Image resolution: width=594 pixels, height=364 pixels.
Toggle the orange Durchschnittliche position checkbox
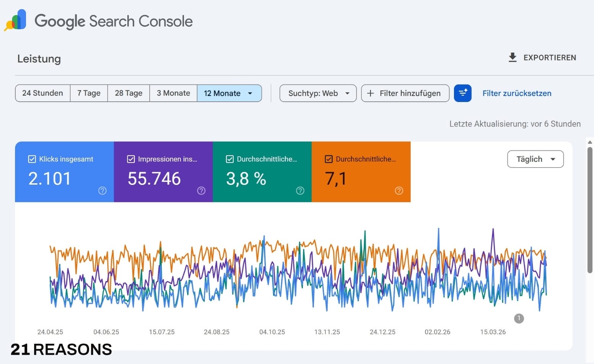point(329,159)
